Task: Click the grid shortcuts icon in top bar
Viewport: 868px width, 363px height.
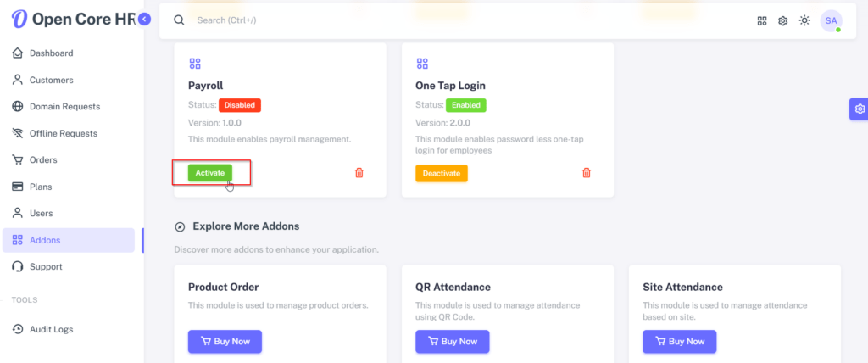Action: point(761,20)
